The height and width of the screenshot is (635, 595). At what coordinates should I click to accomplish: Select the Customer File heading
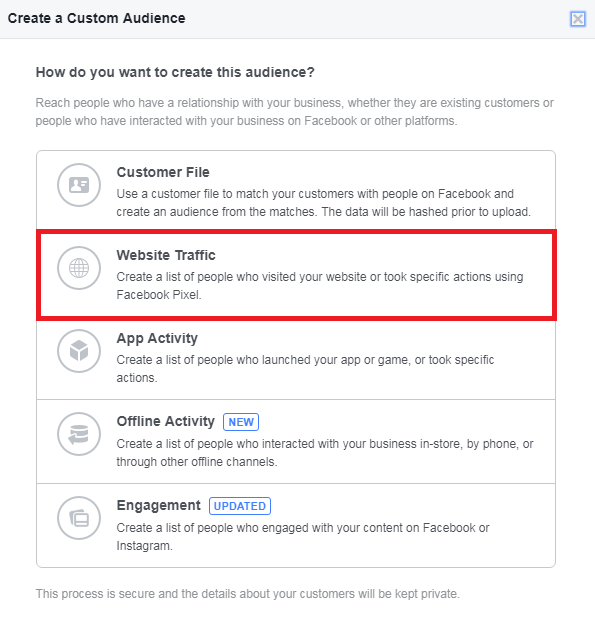(x=163, y=172)
